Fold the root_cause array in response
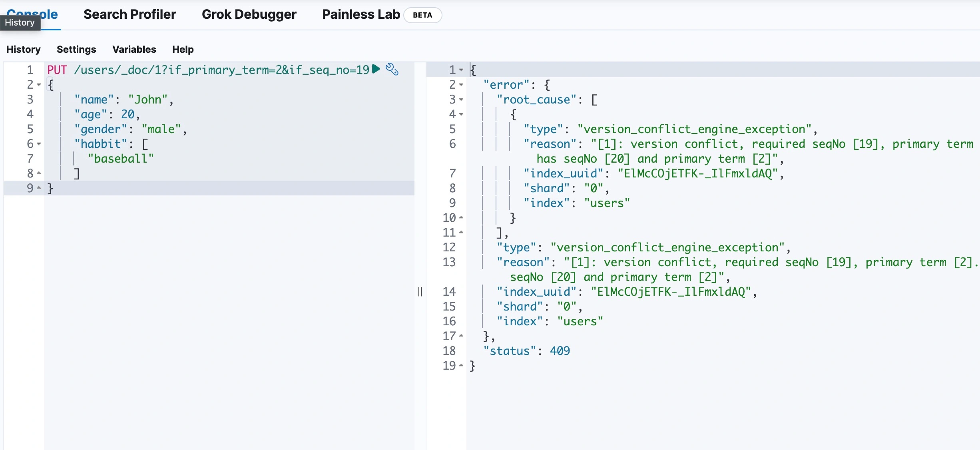Screen dimensions: 980x450 [461, 100]
